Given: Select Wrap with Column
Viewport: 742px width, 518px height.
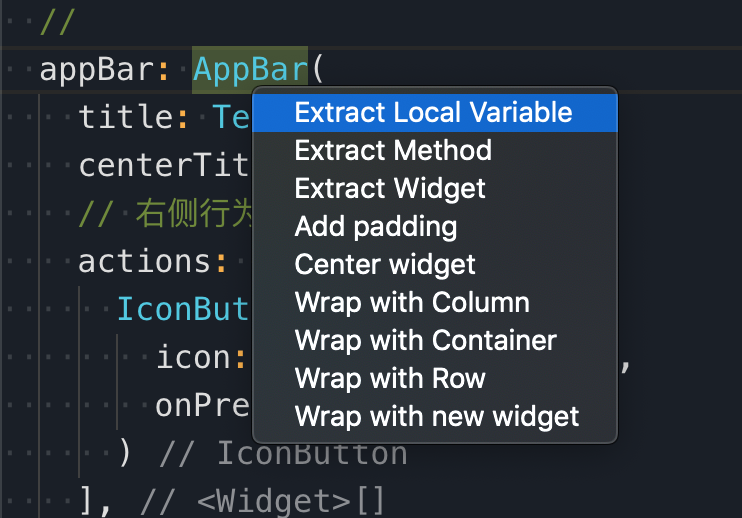Looking at the screenshot, I should (x=435, y=302).
